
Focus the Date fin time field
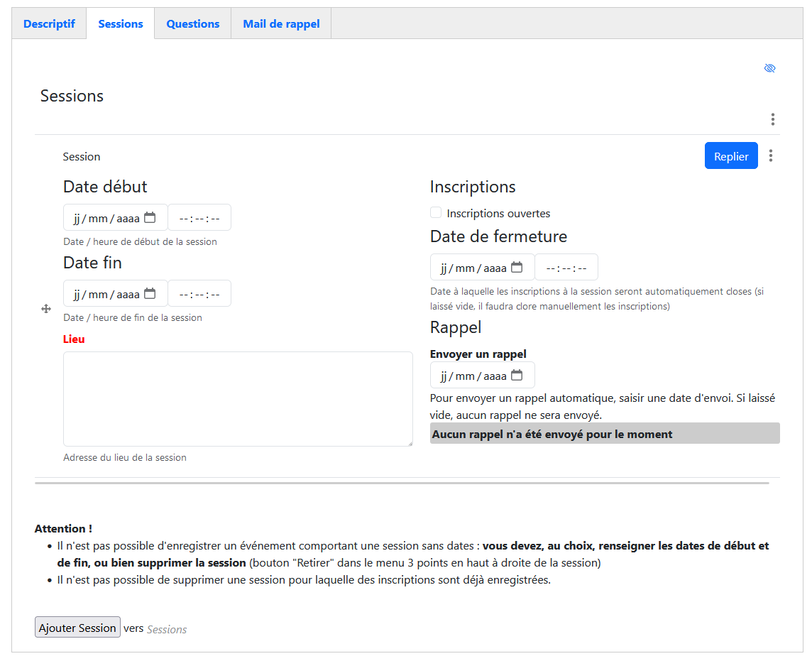(x=199, y=294)
